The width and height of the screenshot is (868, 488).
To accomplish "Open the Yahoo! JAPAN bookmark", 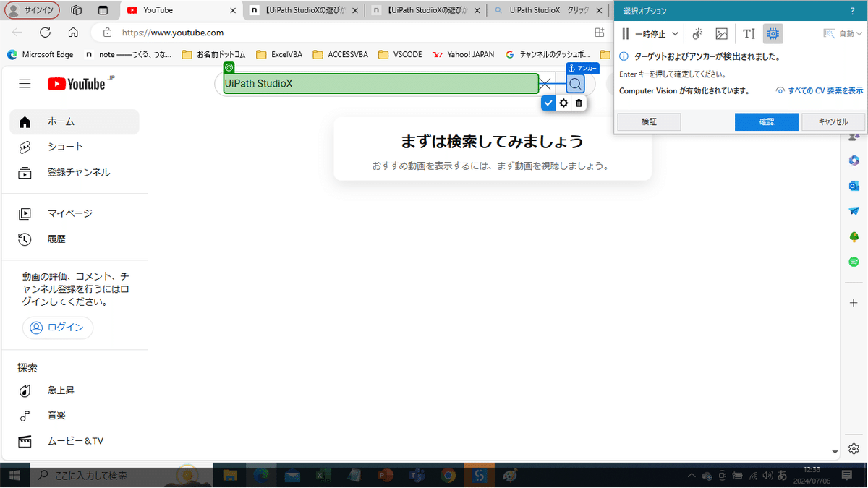I will click(464, 54).
